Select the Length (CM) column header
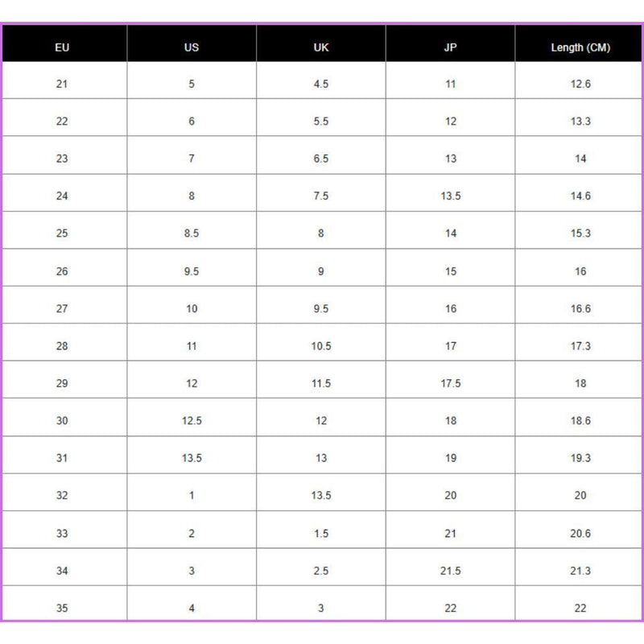 pos(580,47)
